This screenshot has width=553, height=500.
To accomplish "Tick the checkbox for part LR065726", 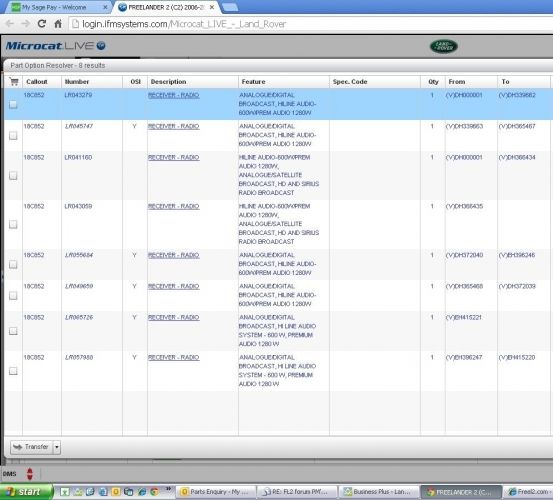I will click(x=13, y=331).
